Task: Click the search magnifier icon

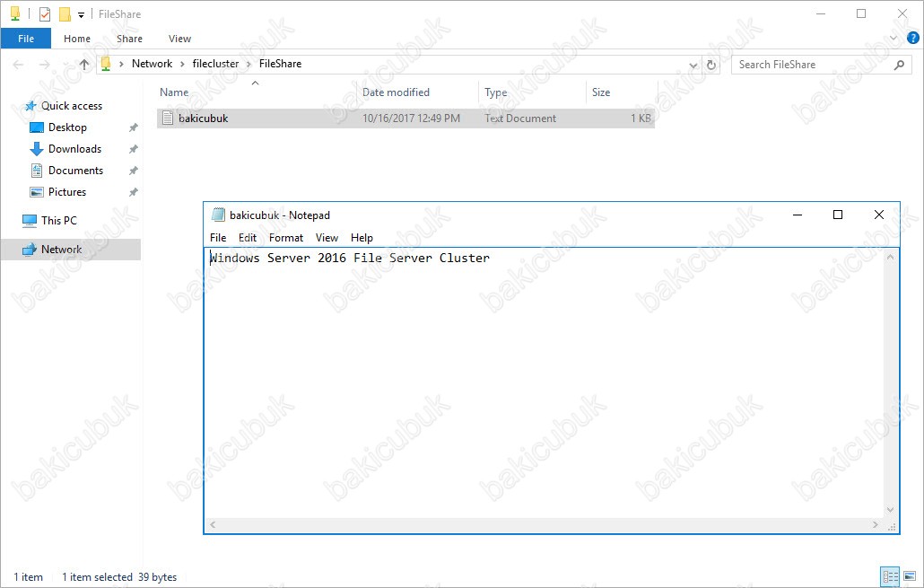Action: point(899,65)
